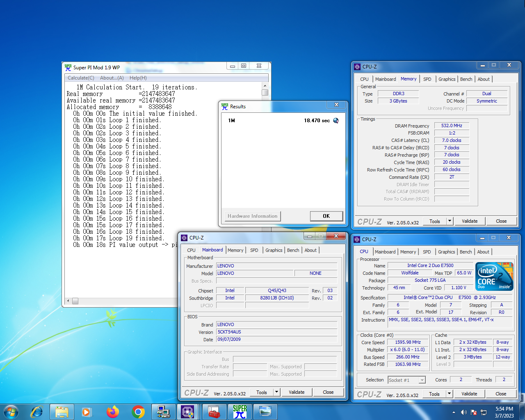Click the Core Speed value 1595.98 MHz
This screenshot has width=525, height=420.
(408, 342)
